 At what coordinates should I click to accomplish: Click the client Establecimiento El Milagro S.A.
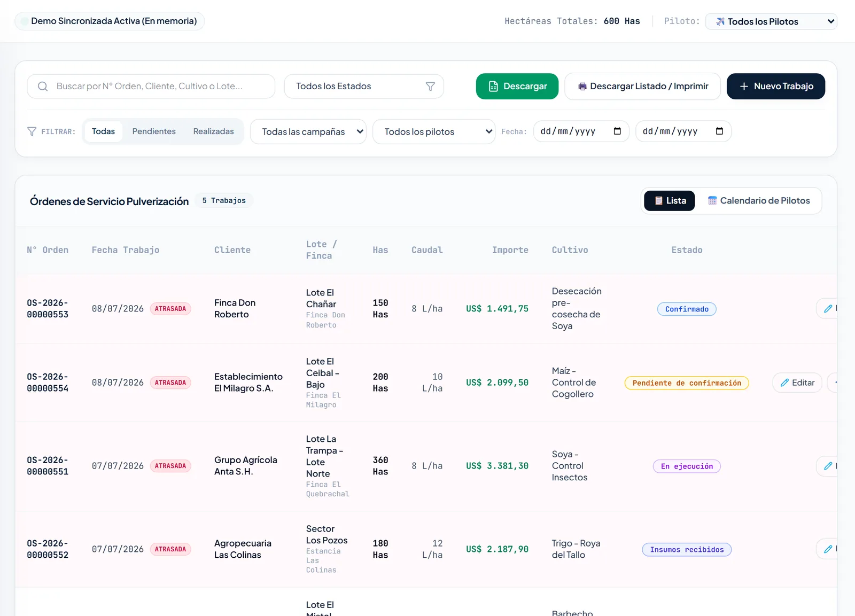(x=248, y=383)
